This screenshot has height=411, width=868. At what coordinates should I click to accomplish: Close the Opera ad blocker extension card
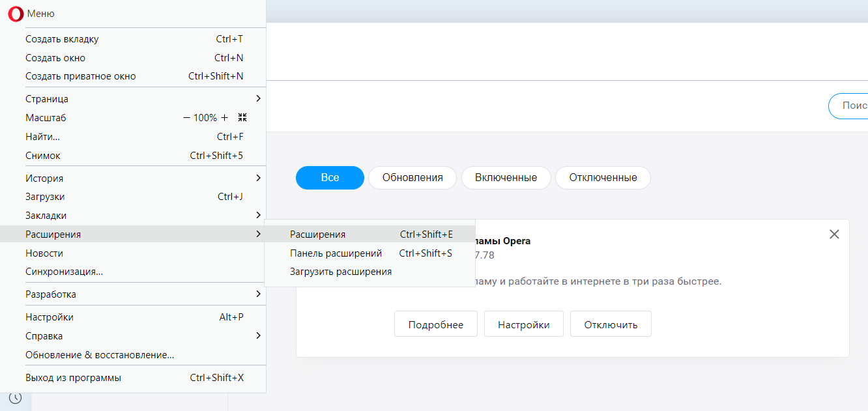pos(834,234)
